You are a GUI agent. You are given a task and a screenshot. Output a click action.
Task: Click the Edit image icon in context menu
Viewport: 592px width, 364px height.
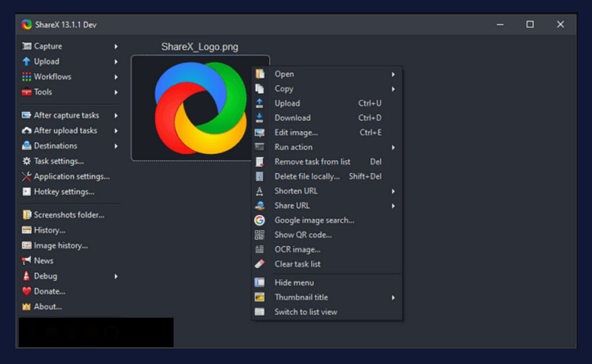tap(260, 132)
